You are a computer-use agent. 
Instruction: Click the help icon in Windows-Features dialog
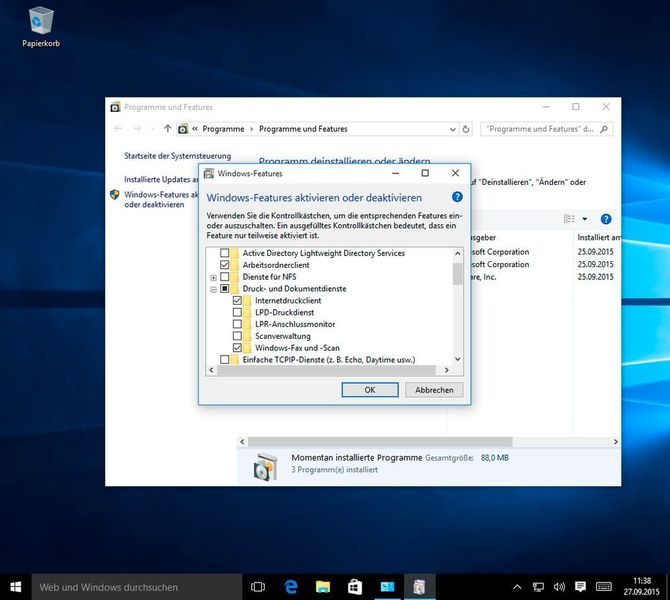tap(457, 197)
